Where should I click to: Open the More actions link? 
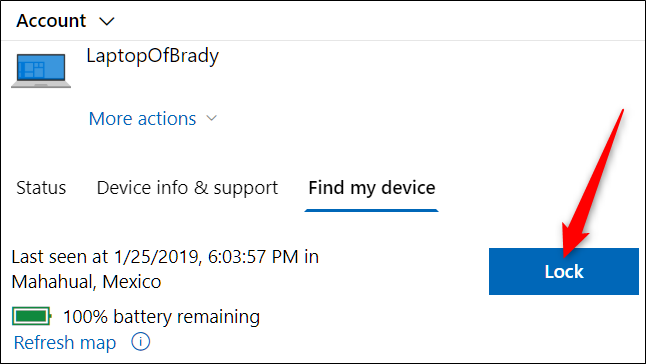(x=143, y=119)
